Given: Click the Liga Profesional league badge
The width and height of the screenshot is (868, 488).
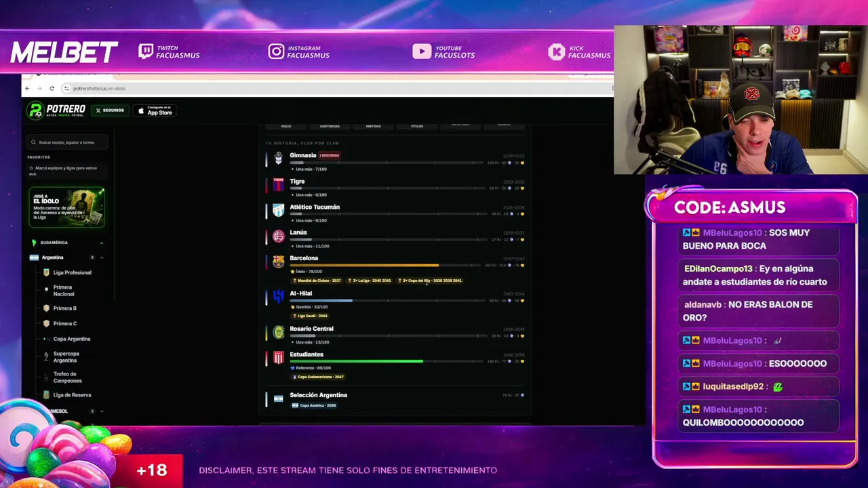Looking at the screenshot, I should click(x=46, y=272).
